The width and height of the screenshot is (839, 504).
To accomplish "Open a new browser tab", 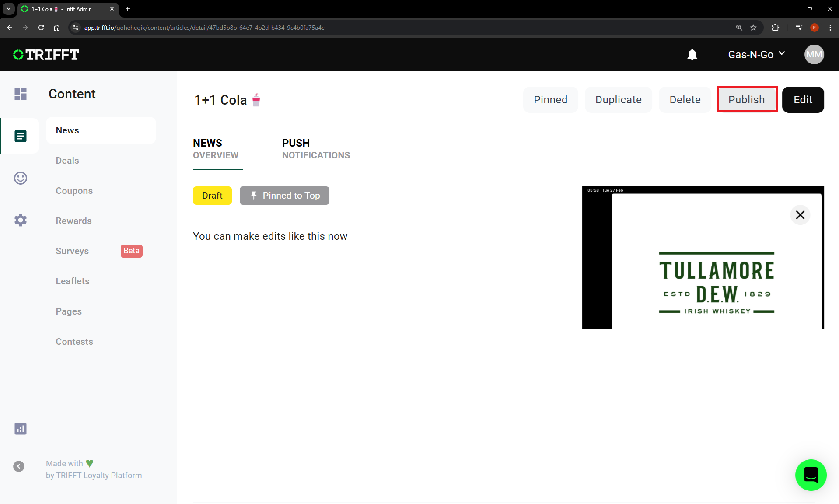I will click(128, 9).
